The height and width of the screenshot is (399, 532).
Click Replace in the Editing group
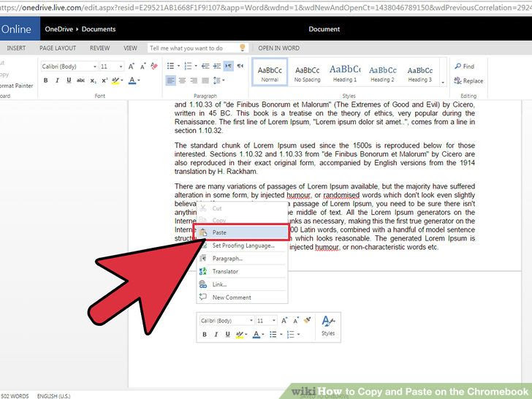click(468, 80)
